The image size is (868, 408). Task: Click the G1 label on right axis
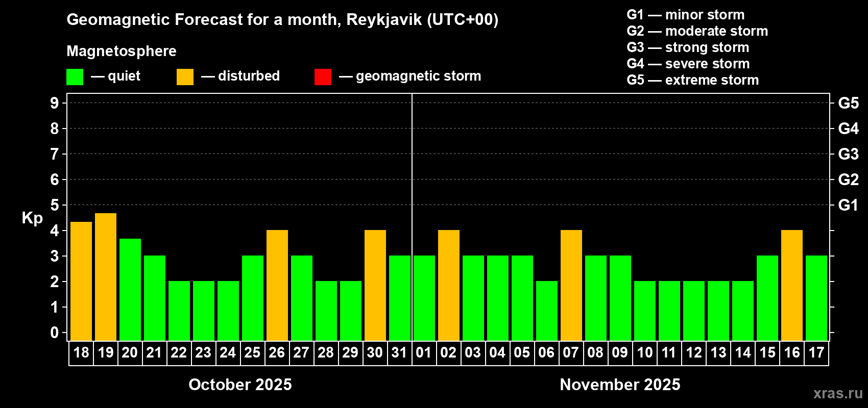tap(849, 205)
